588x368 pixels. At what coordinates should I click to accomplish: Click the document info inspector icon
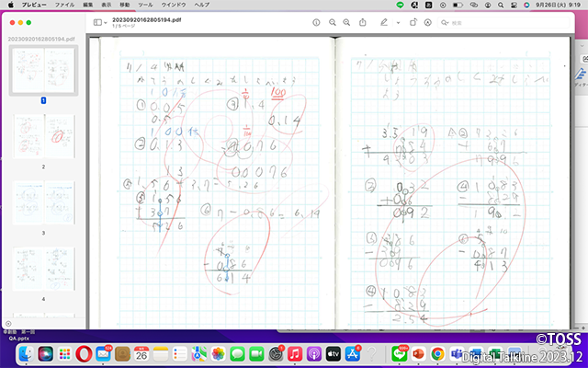tap(316, 21)
